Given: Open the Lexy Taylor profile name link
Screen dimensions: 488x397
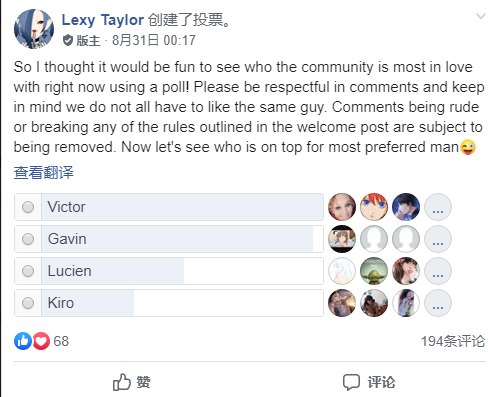Looking at the screenshot, I should 103,20.
